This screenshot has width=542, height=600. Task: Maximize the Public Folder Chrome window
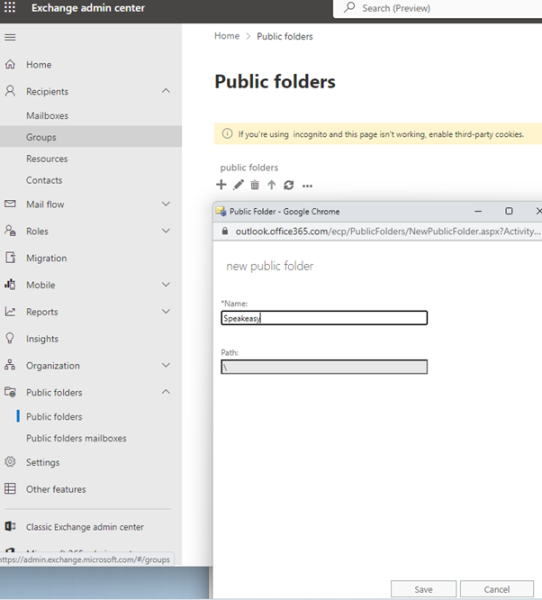pos(509,211)
